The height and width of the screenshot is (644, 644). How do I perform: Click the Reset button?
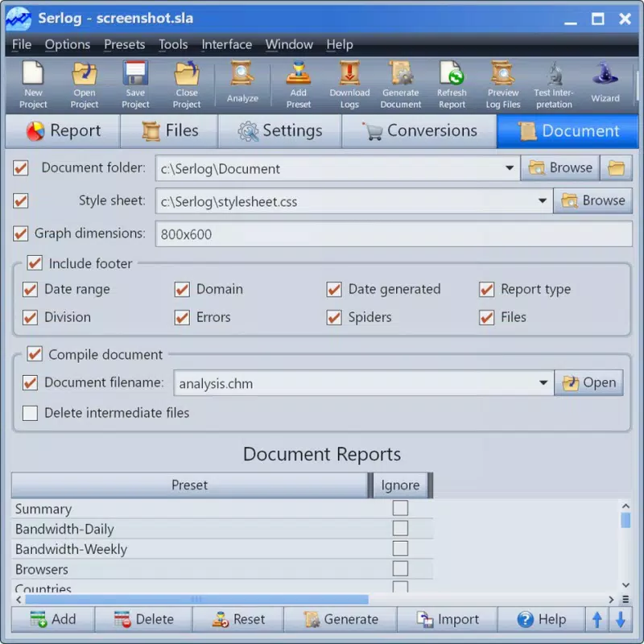(238, 619)
